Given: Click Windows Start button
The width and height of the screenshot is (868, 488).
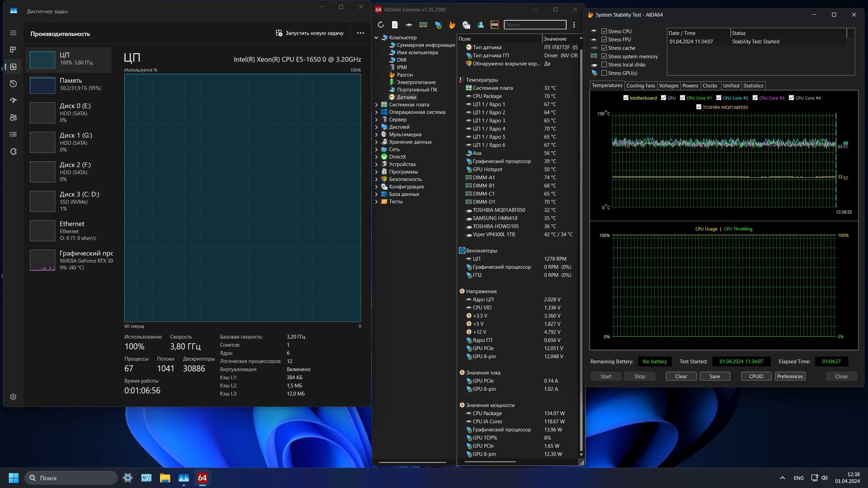Looking at the screenshot, I should tap(14, 478).
